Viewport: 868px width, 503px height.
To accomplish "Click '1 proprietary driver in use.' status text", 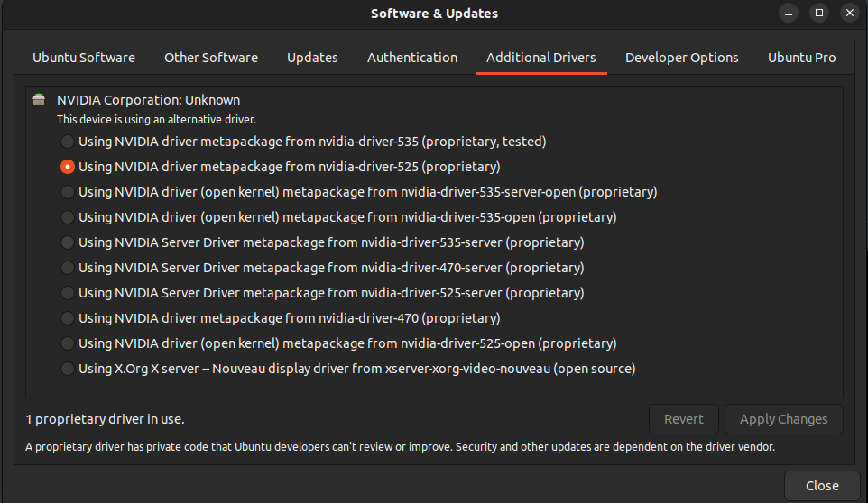I will (x=106, y=419).
